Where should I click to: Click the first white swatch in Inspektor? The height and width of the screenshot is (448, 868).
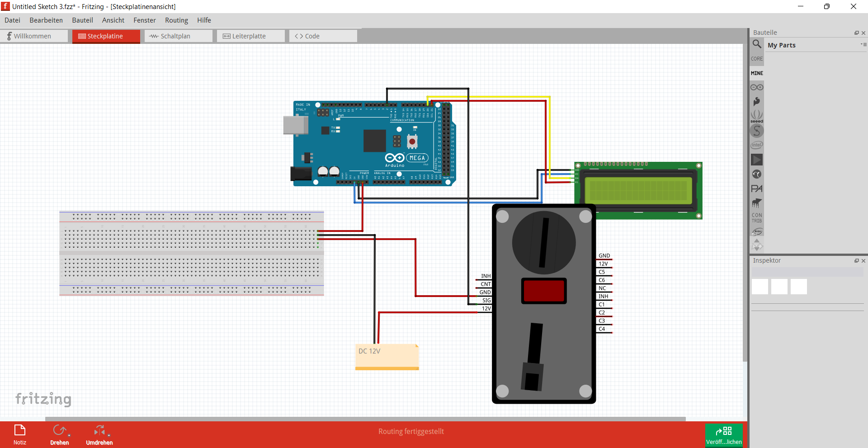(x=760, y=287)
